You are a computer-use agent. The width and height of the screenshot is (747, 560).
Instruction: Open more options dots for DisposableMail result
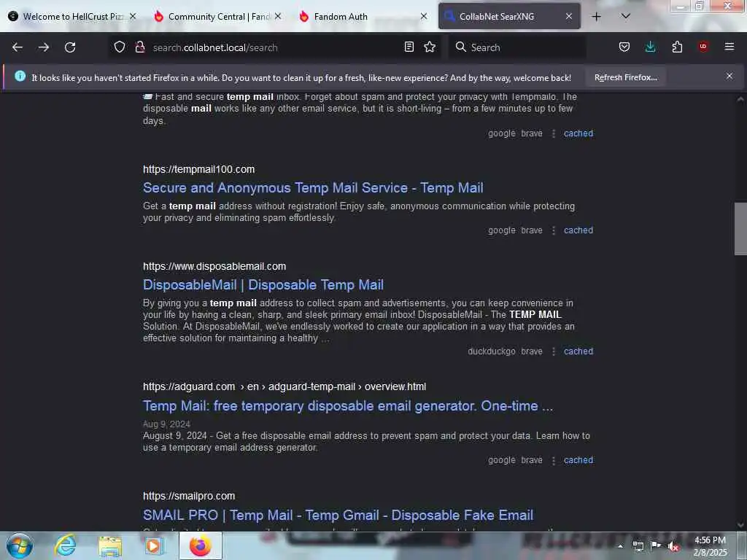coord(553,351)
